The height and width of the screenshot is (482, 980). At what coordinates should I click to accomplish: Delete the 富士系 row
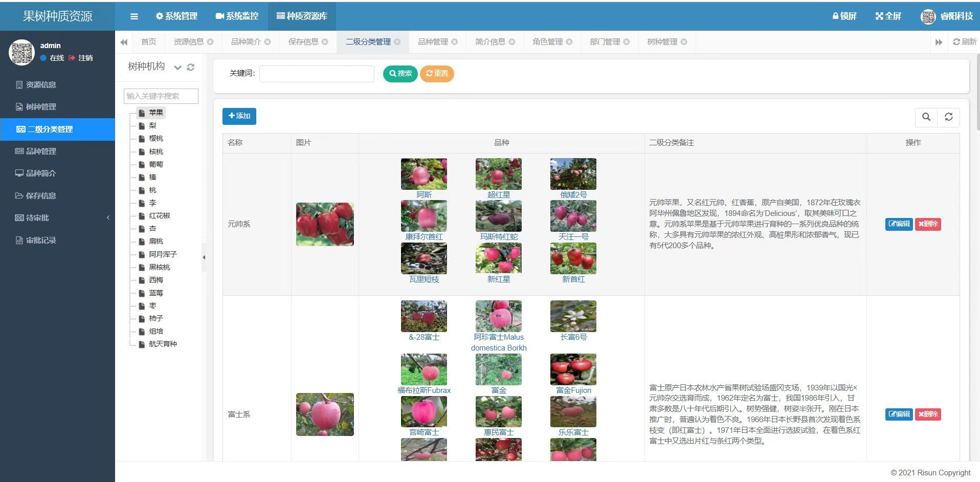click(x=928, y=414)
